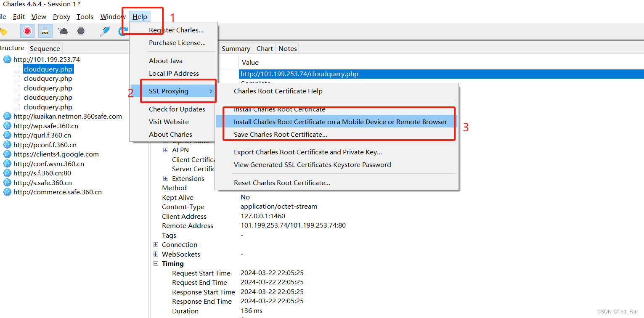Open the Proxy menu
This screenshot has height=318, width=644.
pyautogui.click(x=62, y=16)
